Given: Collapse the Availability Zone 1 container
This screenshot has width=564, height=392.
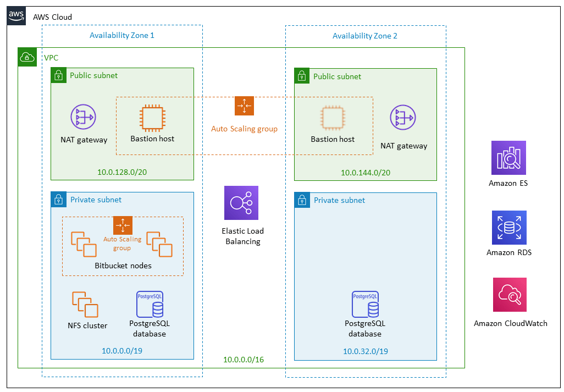Looking at the screenshot, I should [122, 35].
